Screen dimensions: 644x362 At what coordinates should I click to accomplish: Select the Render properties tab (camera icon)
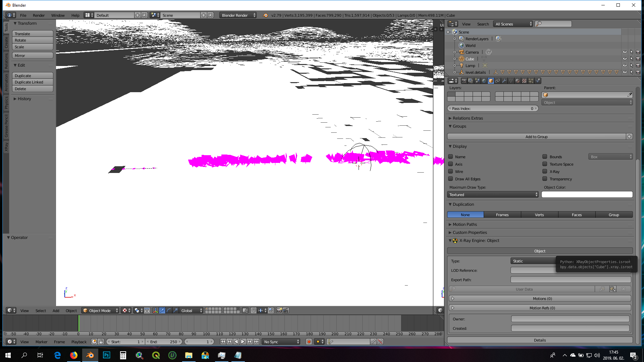[464, 81]
